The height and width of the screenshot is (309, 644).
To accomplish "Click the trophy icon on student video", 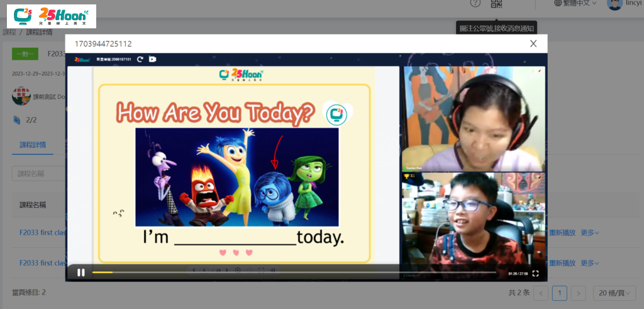I will pos(407,176).
